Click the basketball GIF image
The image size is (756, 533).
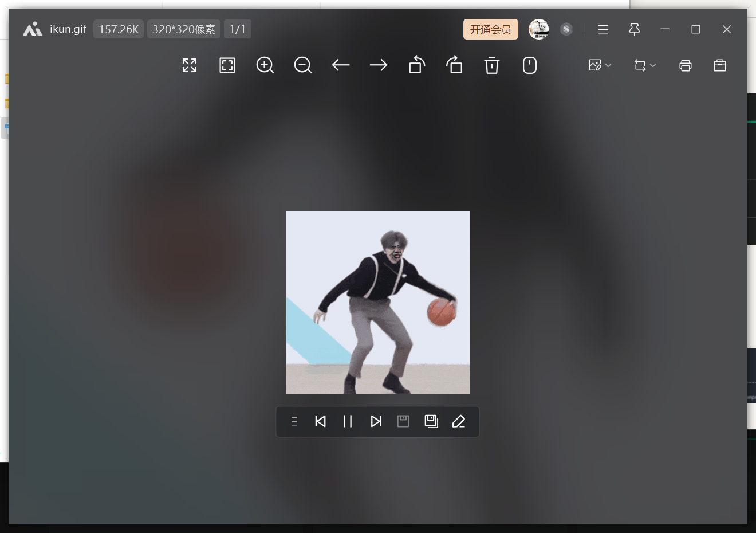(378, 303)
